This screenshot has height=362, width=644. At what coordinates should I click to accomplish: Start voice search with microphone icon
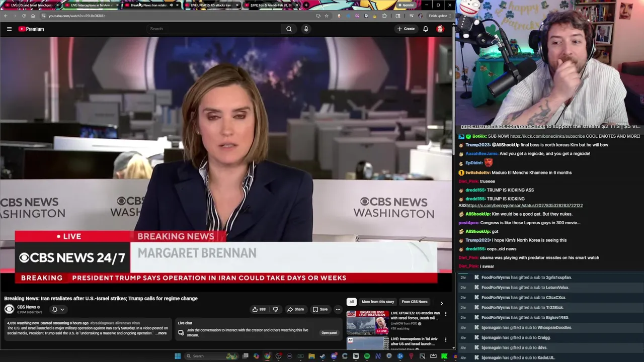306,29
